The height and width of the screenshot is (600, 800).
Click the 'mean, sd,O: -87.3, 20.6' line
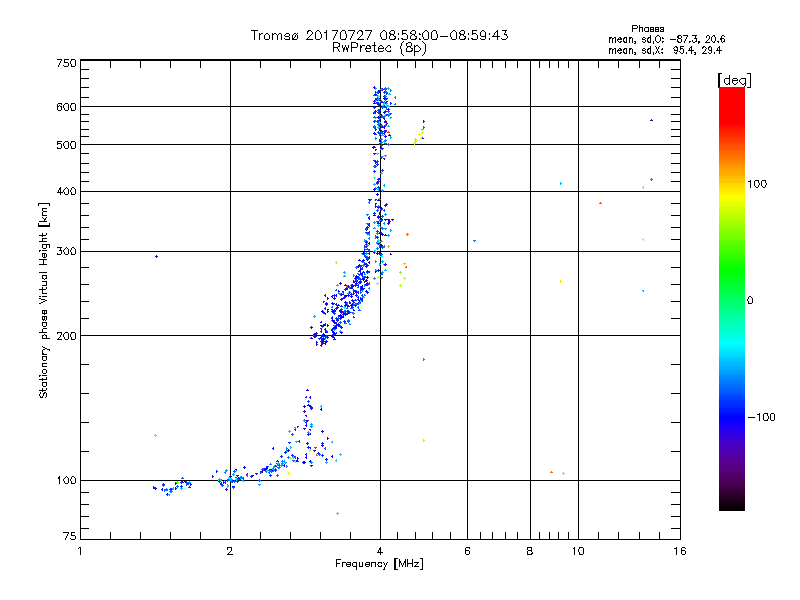666,39
